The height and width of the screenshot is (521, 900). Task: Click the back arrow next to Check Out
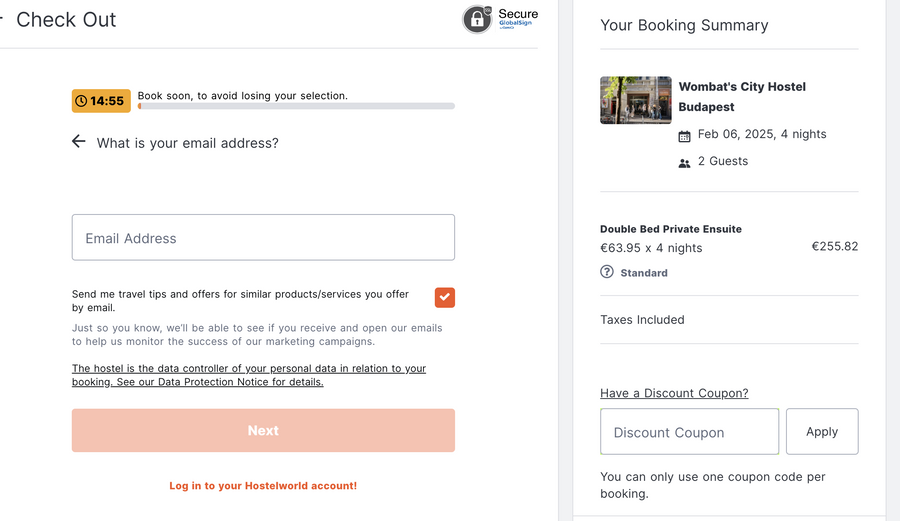pos(1,19)
